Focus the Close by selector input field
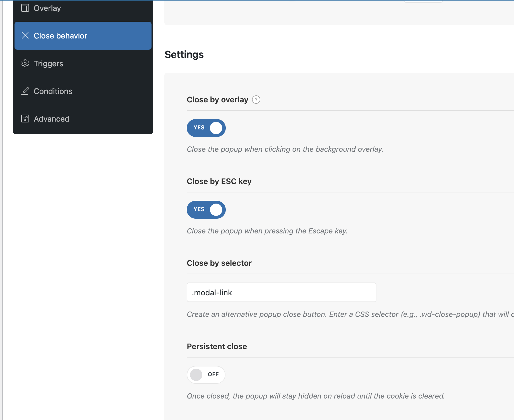 tap(281, 292)
